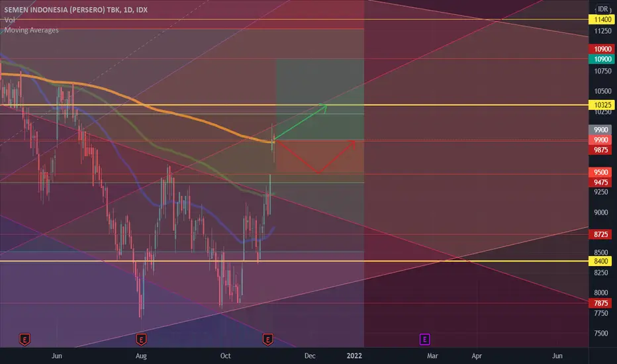The image size is (617, 364).
Task: Click the red 9500 price label
Action: 600,172
